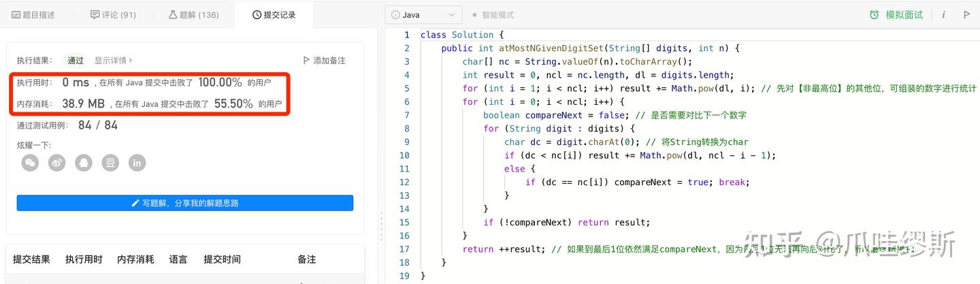Click line number 17 in the gutter

pos(404,249)
